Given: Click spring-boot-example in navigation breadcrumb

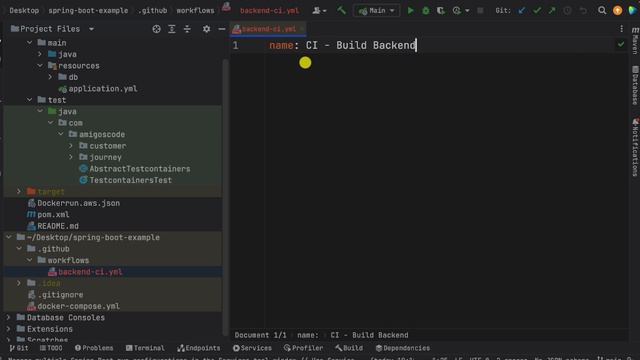Looking at the screenshot, I should click(x=88, y=11).
